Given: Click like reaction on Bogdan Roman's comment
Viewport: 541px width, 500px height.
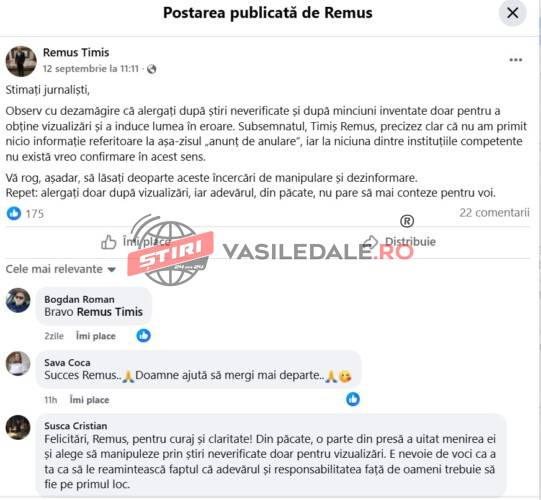Looking at the screenshot, I should (144, 335).
